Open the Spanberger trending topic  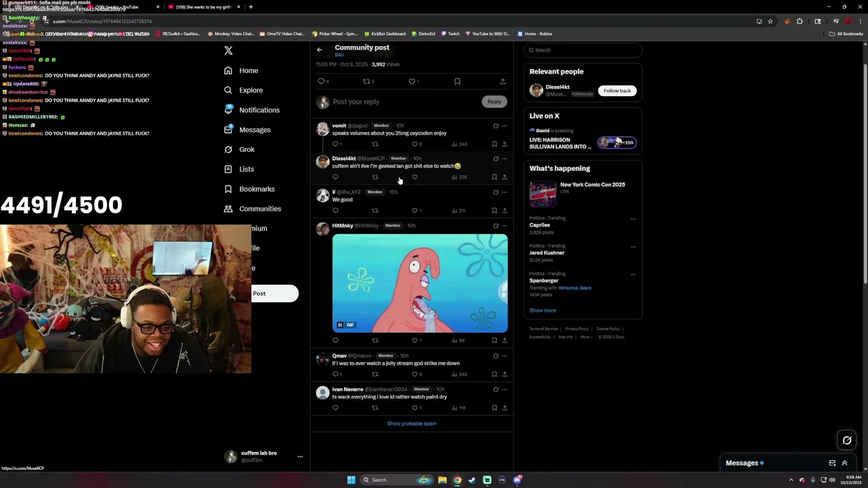pyautogui.click(x=544, y=281)
